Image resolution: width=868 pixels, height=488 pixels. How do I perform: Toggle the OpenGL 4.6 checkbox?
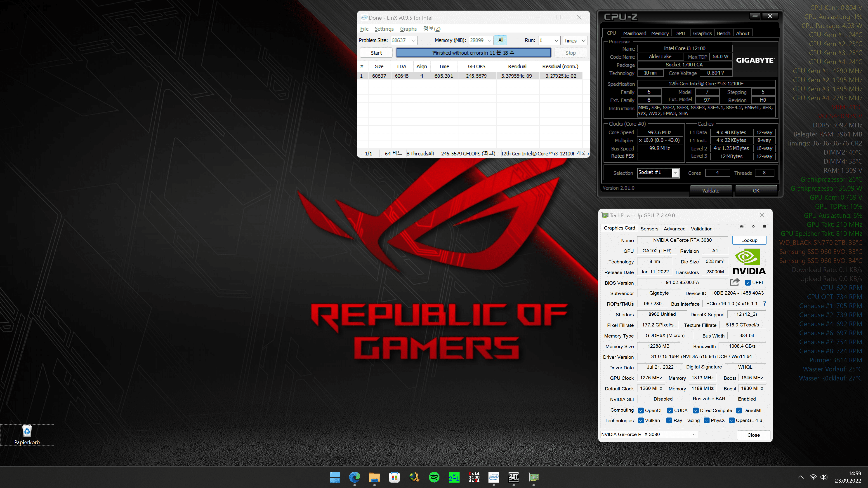pyautogui.click(x=731, y=421)
